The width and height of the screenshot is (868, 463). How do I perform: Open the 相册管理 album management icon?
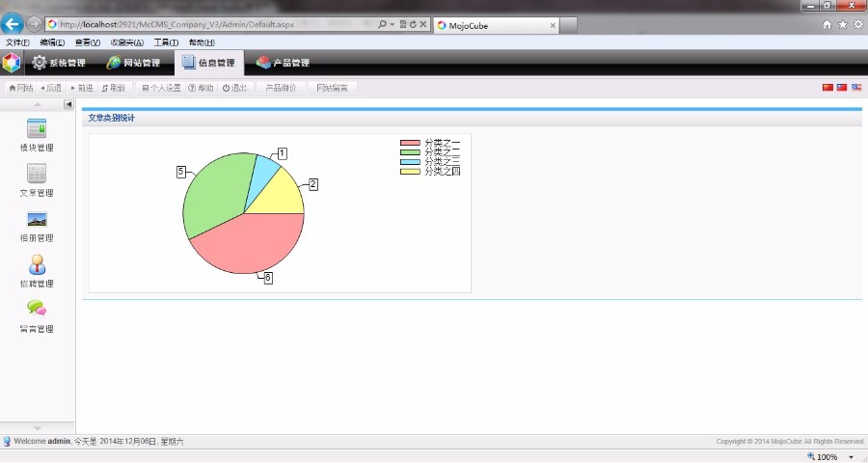coord(37,219)
